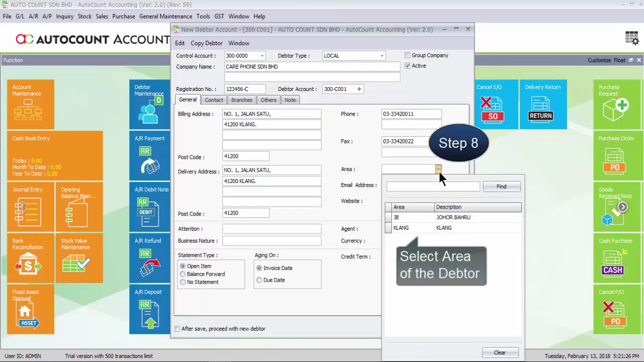
Task: Click the Company Name field
Action: click(x=312, y=67)
